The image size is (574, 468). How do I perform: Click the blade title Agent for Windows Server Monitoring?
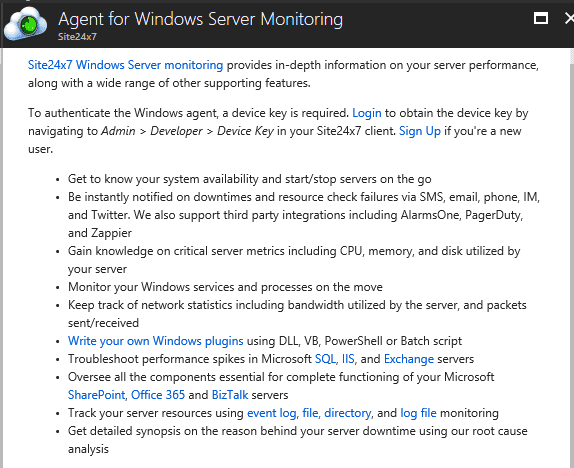click(201, 19)
